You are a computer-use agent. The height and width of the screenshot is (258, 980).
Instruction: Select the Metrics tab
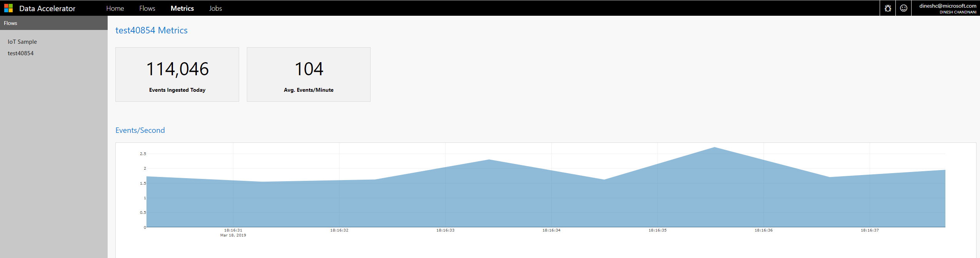tap(182, 8)
